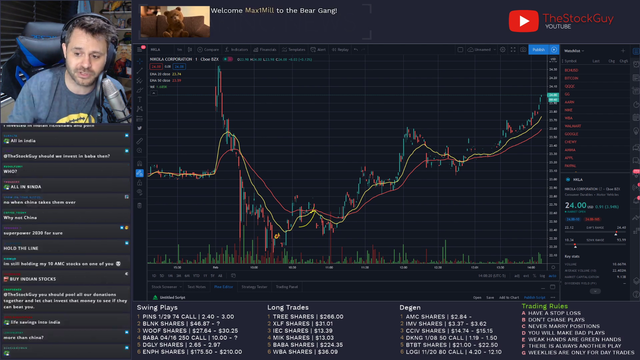Image resolution: width=640 pixels, height=360 pixels.
Task: Select the crosshair cursor tool
Action: click(140, 60)
